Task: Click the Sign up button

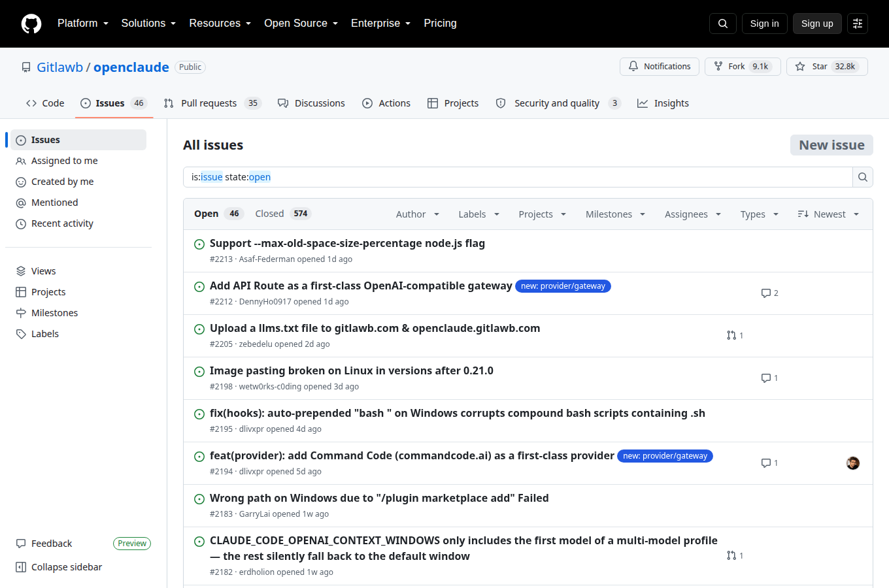Action: click(817, 24)
